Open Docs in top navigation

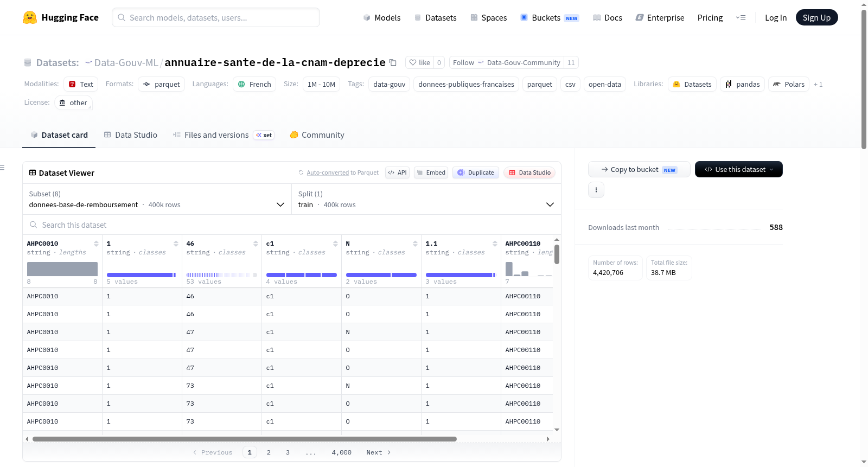[x=608, y=17]
